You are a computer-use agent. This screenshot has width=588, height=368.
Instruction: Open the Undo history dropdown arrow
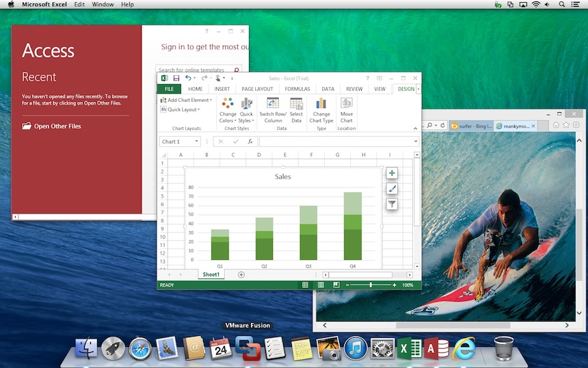click(194, 79)
